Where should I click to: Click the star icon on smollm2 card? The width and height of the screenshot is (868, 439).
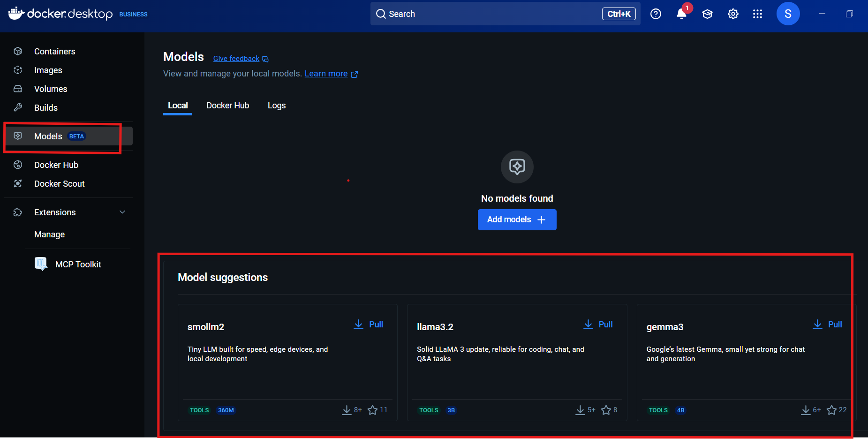[372, 410]
